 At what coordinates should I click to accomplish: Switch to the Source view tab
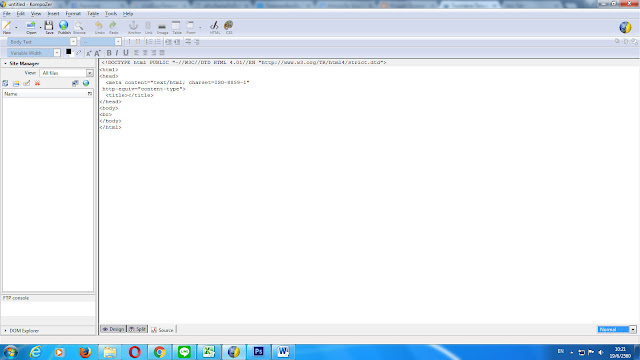coord(162,330)
